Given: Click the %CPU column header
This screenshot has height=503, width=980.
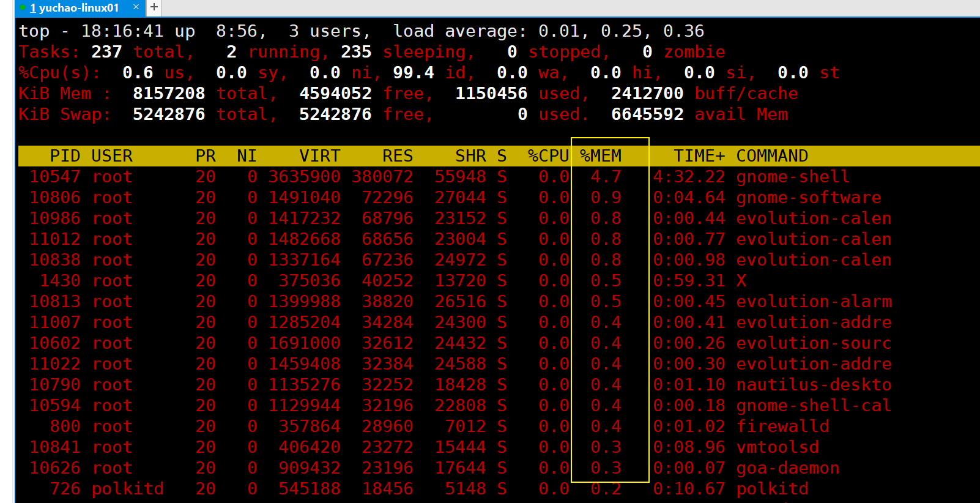Looking at the screenshot, I should 548,156.
